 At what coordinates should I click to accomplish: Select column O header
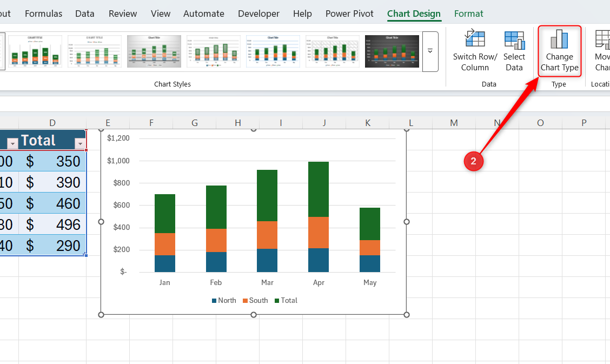[540, 123]
